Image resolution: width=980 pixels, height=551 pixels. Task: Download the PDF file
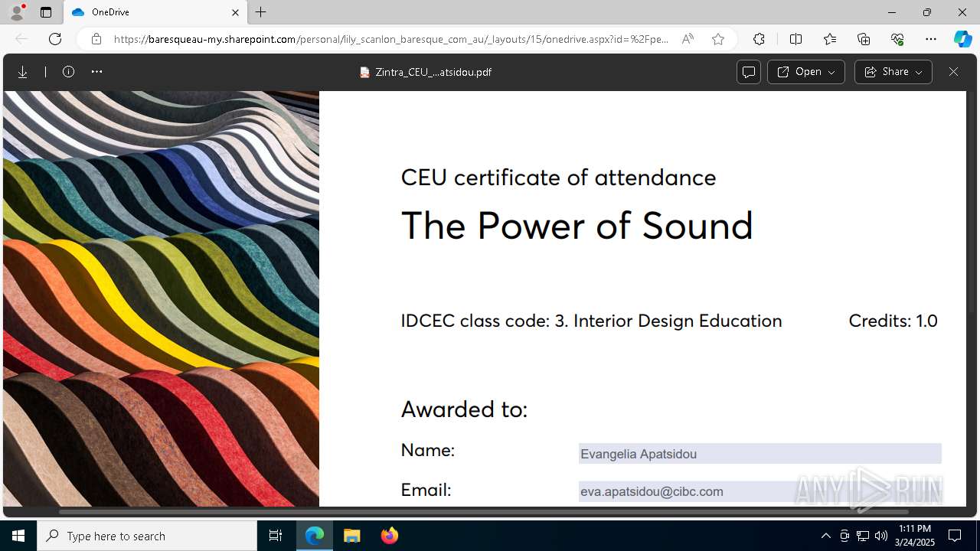[23, 72]
